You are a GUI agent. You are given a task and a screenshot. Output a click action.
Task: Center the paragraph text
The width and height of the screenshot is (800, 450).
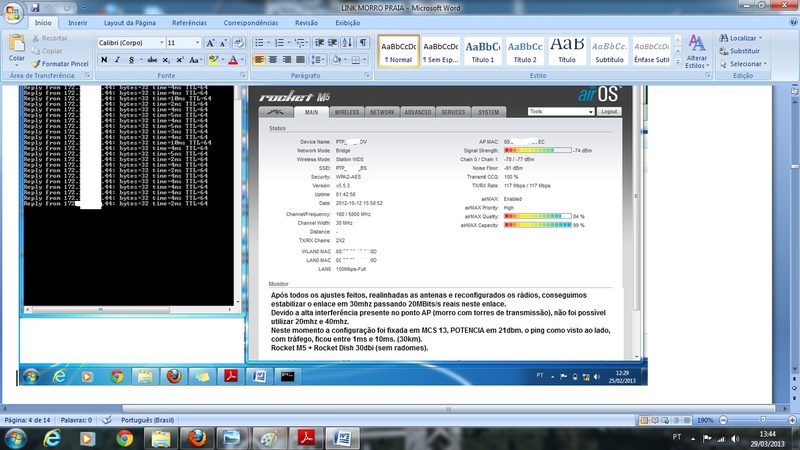[273, 60]
